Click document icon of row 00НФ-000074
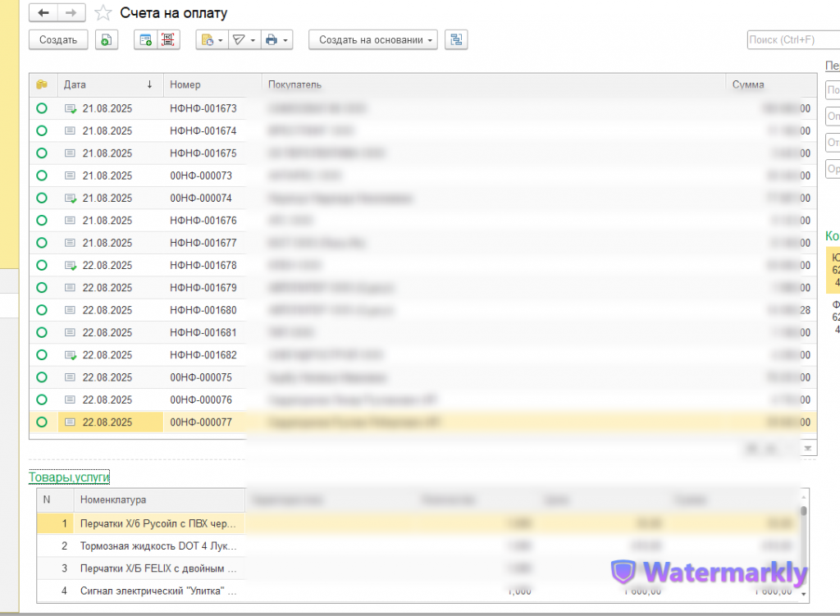This screenshot has width=840, height=616. (x=71, y=198)
